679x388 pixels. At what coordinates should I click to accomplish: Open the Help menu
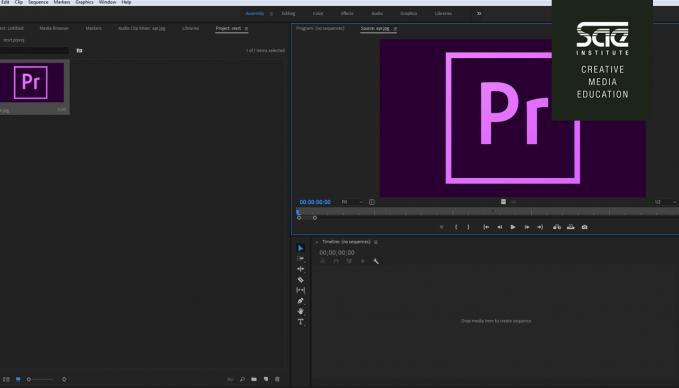click(126, 2)
